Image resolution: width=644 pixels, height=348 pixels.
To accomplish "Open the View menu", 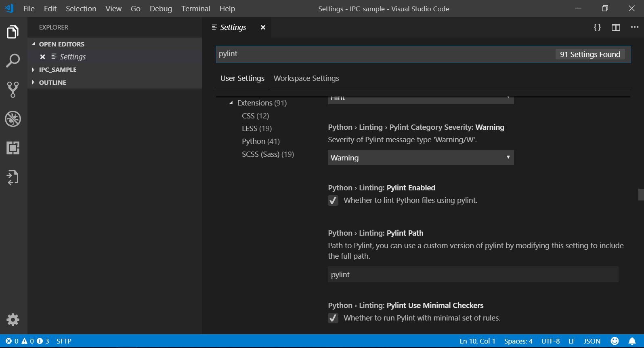I will point(113,8).
